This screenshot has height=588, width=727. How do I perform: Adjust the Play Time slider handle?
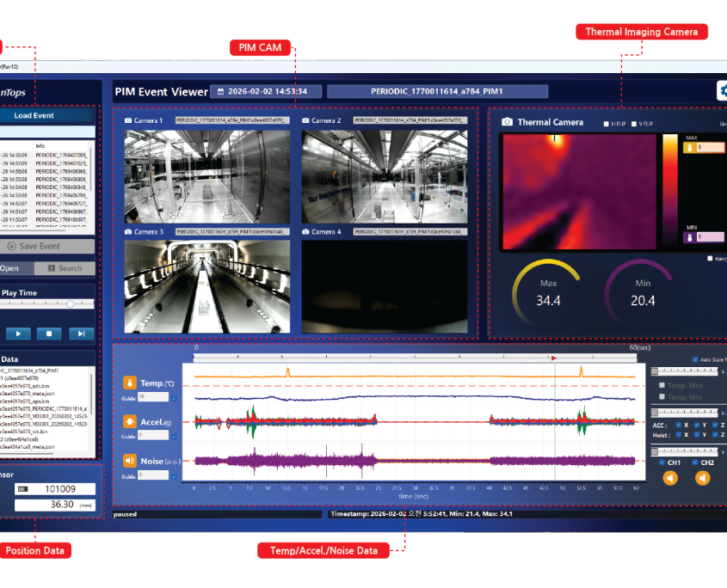pyautogui.click(x=69, y=303)
